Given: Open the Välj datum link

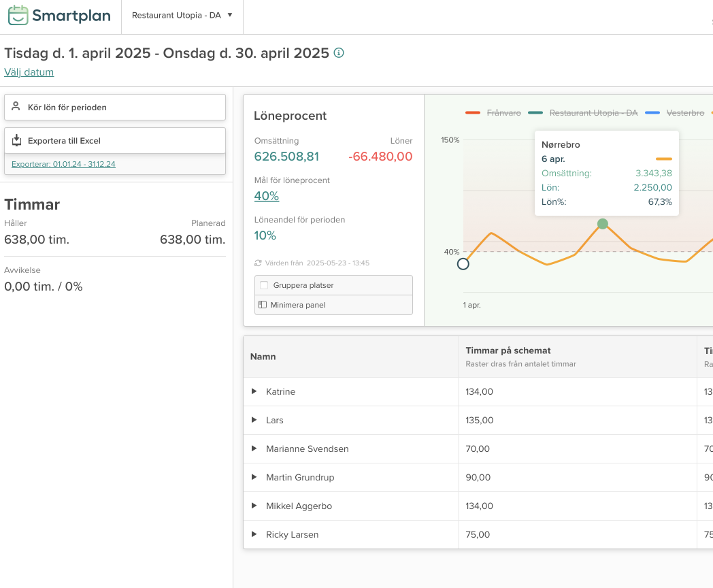Looking at the screenshot, I should pyautogui.click(x=29, y=72).
